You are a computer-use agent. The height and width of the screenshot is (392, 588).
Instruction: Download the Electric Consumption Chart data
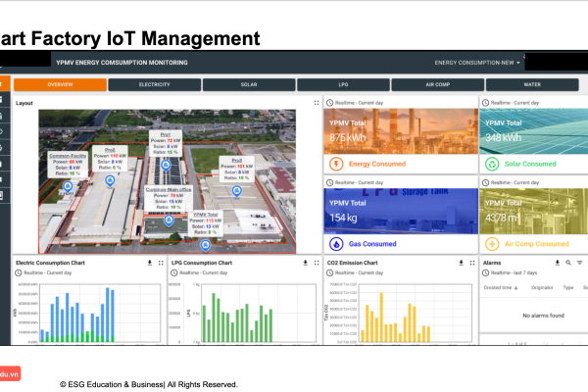[x=149, y=263]
